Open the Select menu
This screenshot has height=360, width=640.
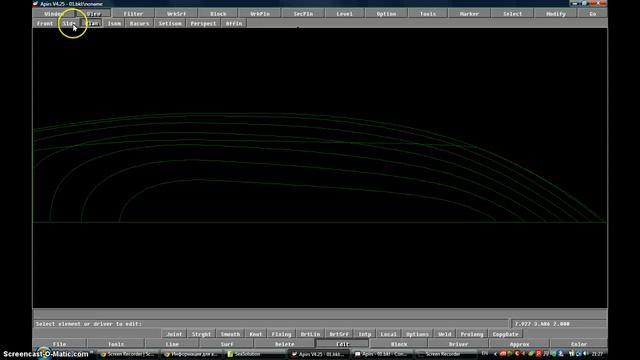click(x=512, y=13)
